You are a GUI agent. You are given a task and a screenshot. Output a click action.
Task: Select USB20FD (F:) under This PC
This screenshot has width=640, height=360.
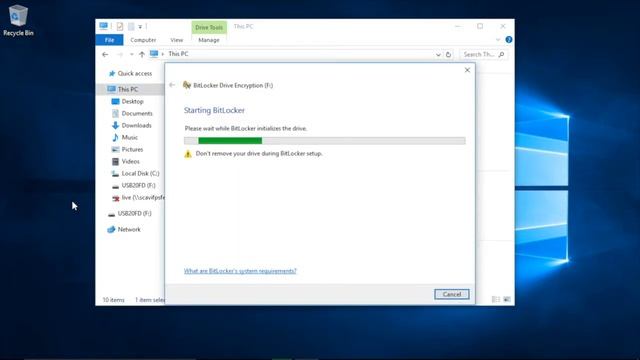point(138,185)
